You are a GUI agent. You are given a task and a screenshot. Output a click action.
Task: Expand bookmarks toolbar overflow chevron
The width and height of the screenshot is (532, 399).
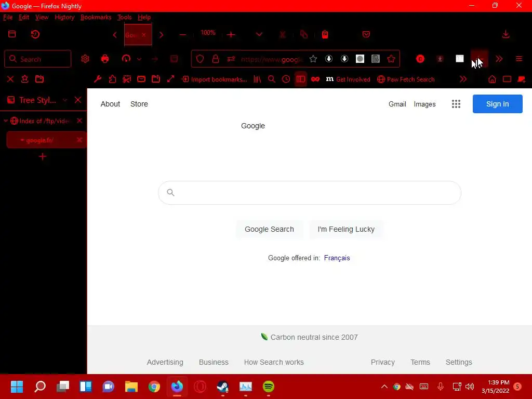coord(463,79)
